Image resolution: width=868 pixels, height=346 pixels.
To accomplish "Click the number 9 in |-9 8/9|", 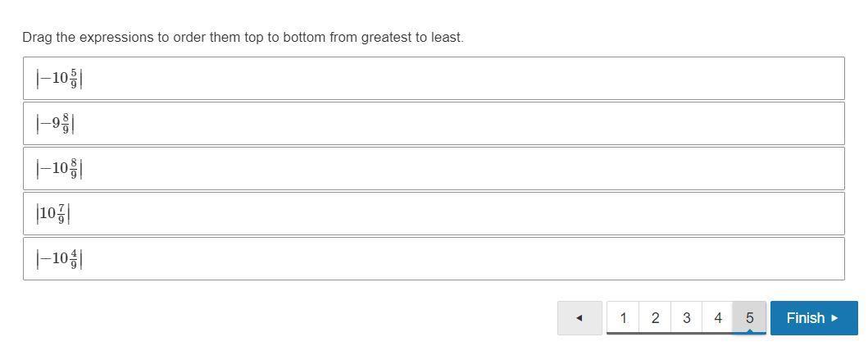I will click(56, 124).
